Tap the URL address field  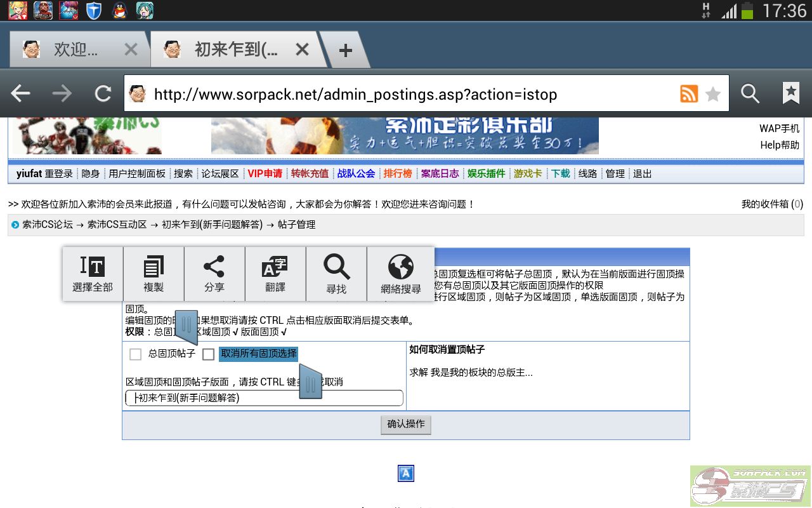coord(406,95)
